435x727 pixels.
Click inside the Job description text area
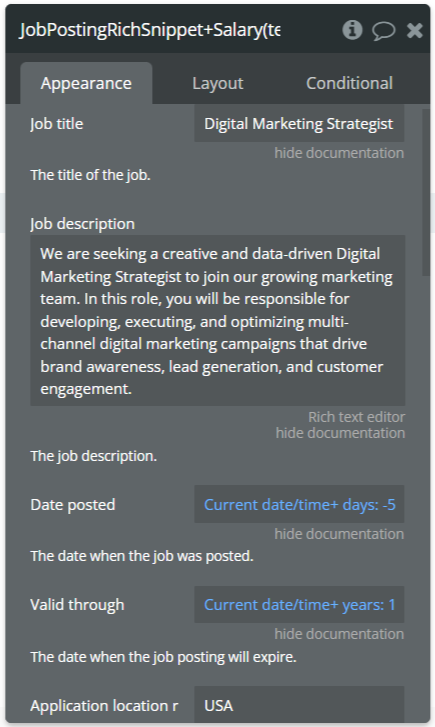click(x=218, y=320)
